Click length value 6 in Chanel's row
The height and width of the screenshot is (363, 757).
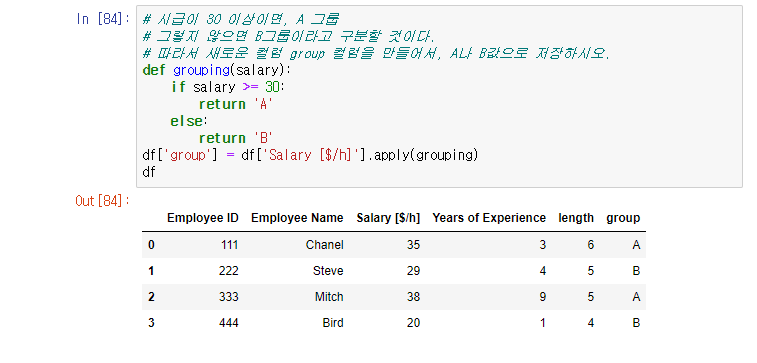click(590, 245)
